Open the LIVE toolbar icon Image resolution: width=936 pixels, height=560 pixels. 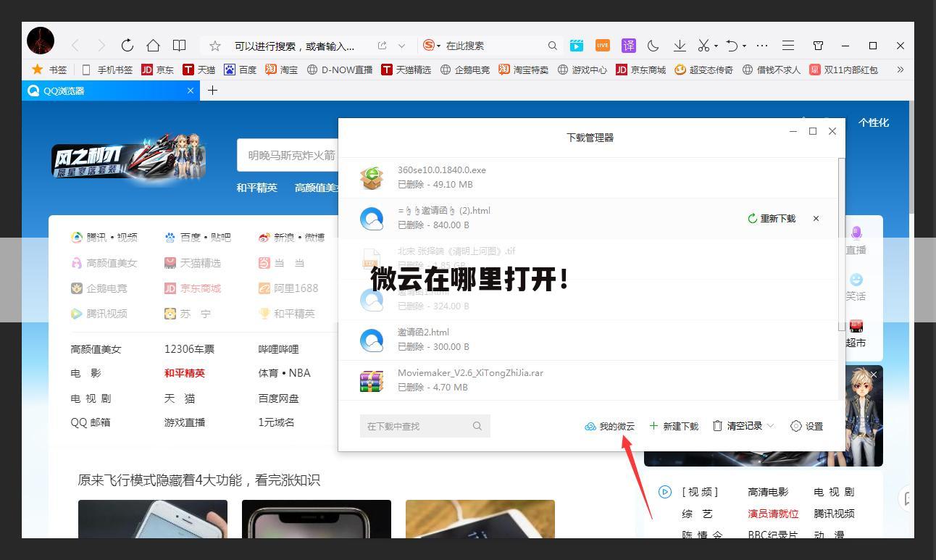[x=603, y=46]
